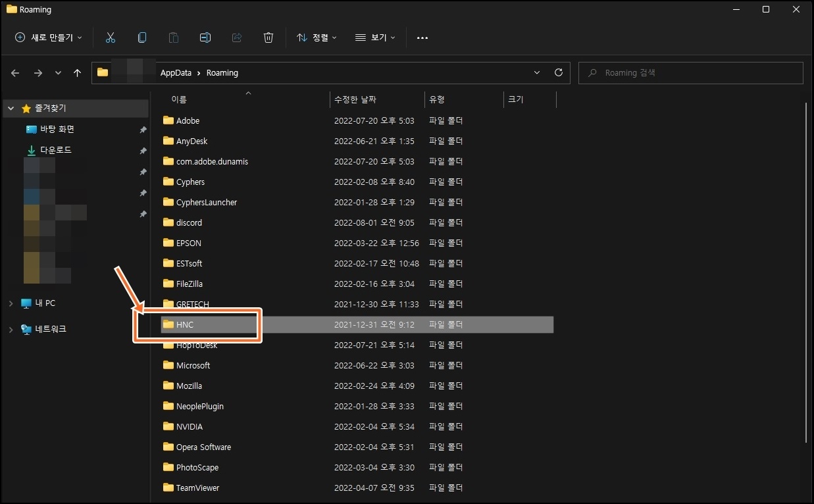Select the Cyphers folder name
This screenshot has height=504, width=814.
pyautogui.click(x=190, y=182)
